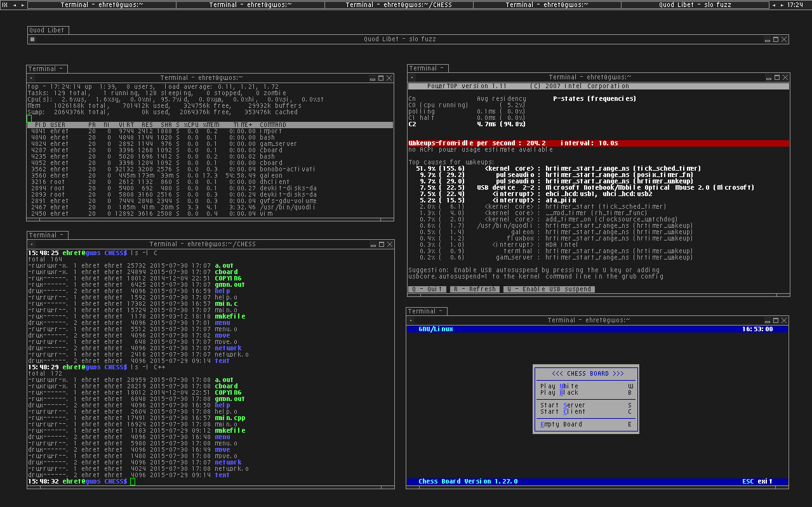Click the Quod Libet window tab

point(46,30)
